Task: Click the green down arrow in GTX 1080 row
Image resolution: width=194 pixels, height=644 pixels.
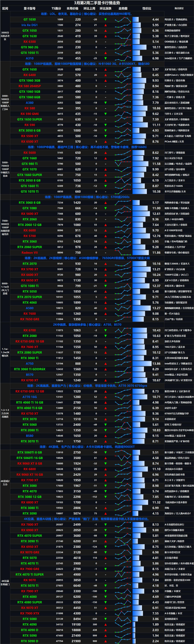Action: (105, 208)
